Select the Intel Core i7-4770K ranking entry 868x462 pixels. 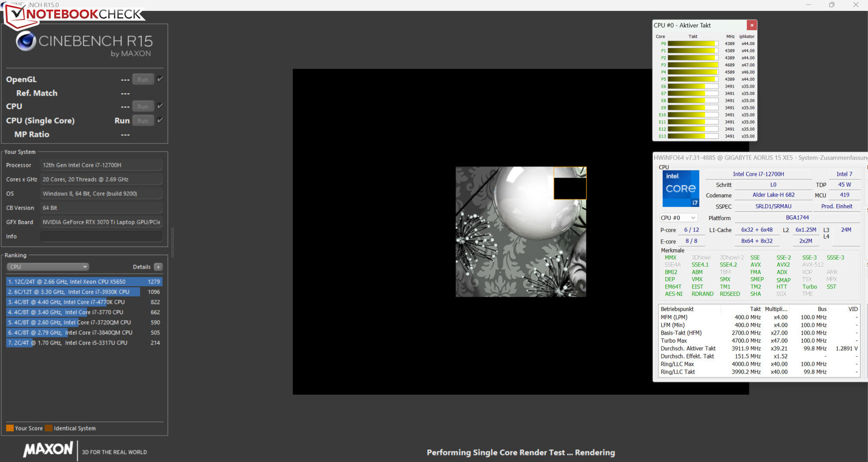(x=84, y=302)
